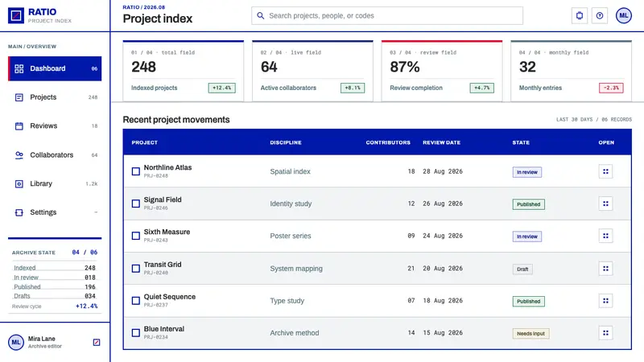Click the +4.7% badge on Review completion
The image size is (644, 362).
481,88
